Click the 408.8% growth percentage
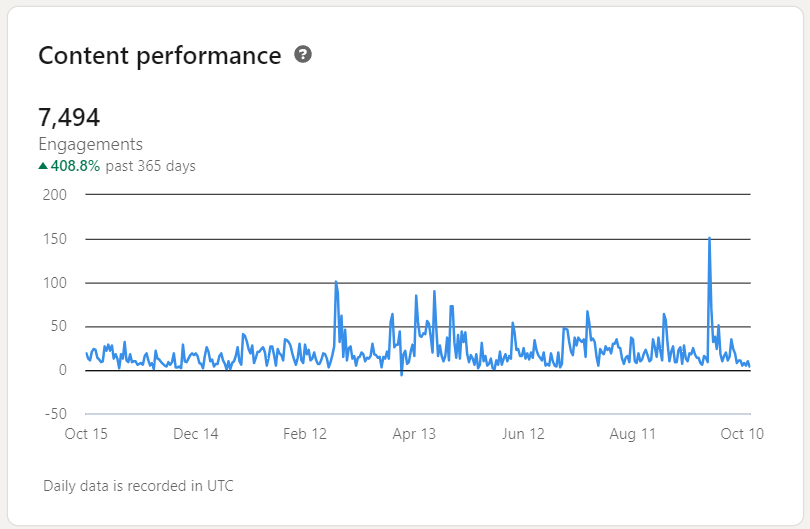810x529 pixels. [75, 166]
